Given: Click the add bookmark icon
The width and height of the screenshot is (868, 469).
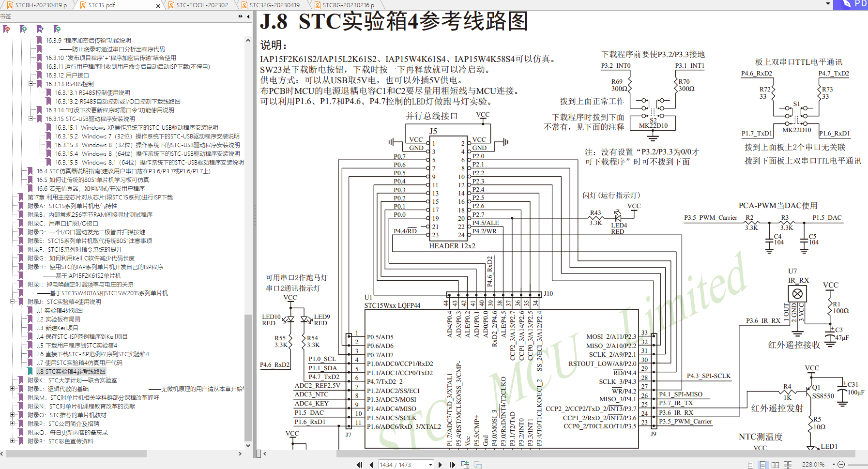Looking at the screenshot, I should click(23, 29).
